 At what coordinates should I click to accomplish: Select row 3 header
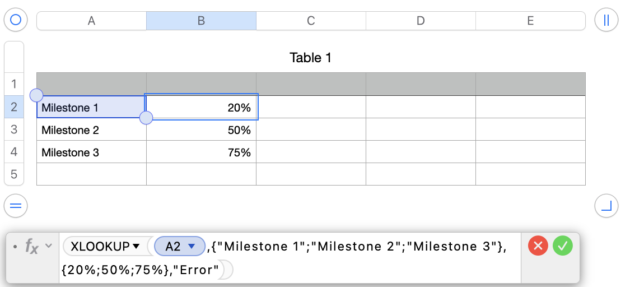[x=14, y=129]
